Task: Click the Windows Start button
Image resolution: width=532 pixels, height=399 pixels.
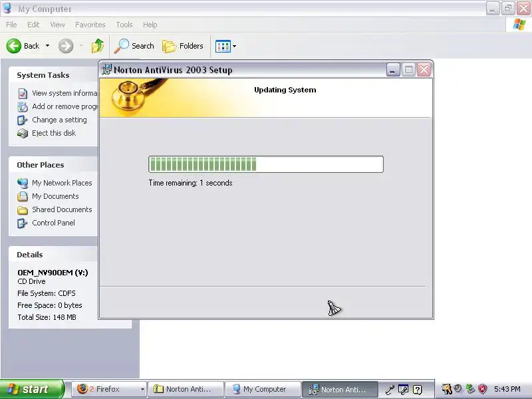Action: 32,389
